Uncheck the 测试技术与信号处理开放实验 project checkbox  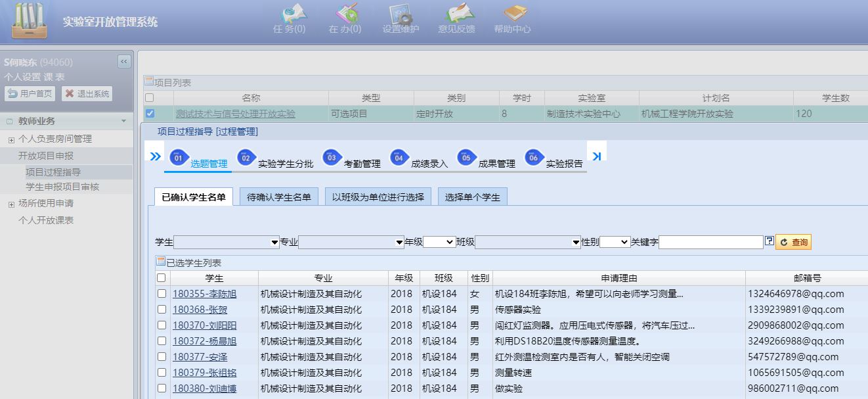[150, 114]
